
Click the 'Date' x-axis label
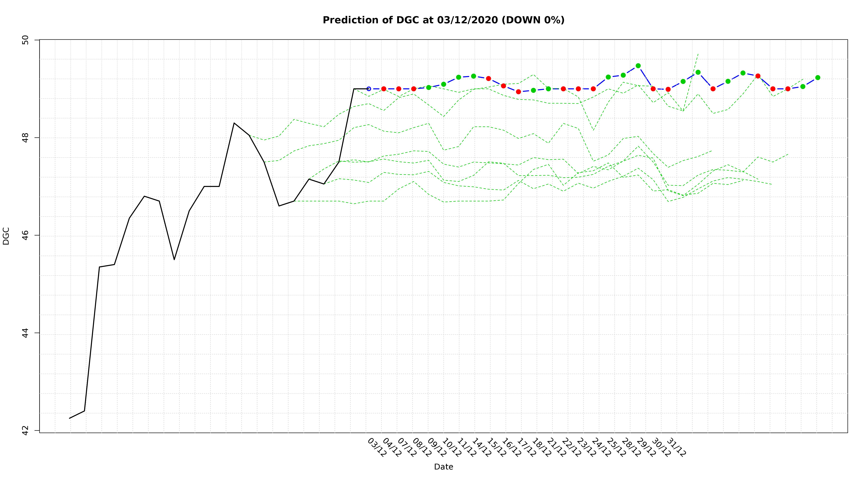pos(443,467)
